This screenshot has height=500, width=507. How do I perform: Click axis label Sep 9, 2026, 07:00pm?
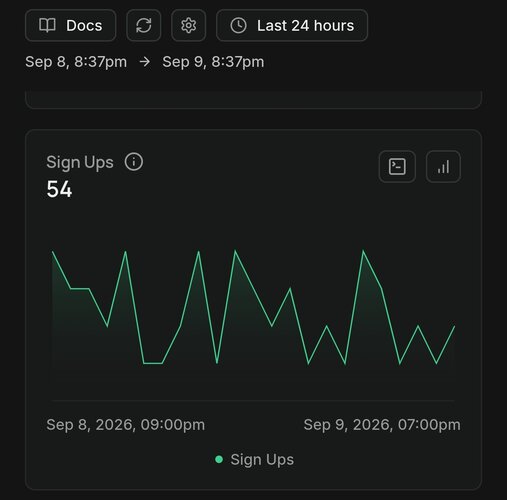(382, 425)
